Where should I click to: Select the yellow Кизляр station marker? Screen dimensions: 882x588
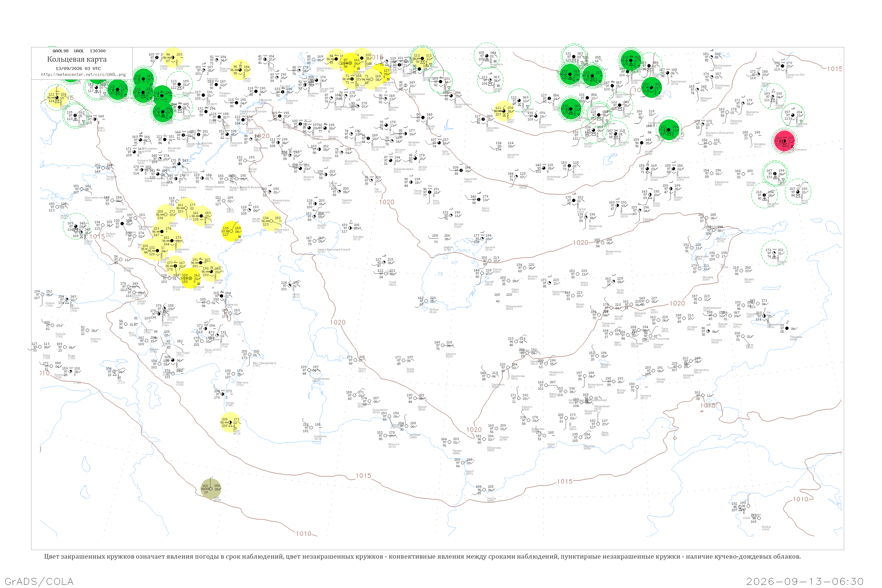211,271
